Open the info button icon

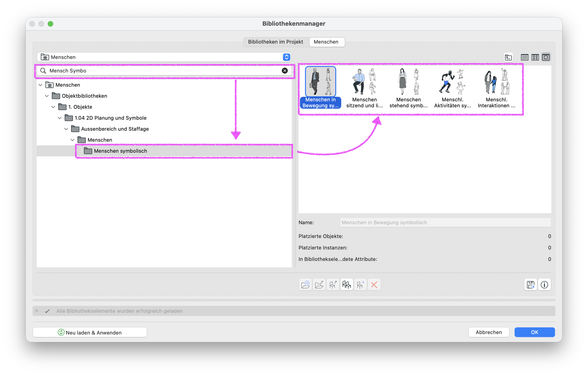[544, 285]
